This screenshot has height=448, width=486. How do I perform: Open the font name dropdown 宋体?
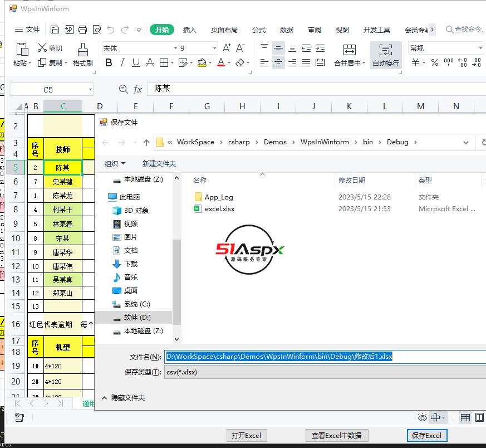(x=175, y=48)
